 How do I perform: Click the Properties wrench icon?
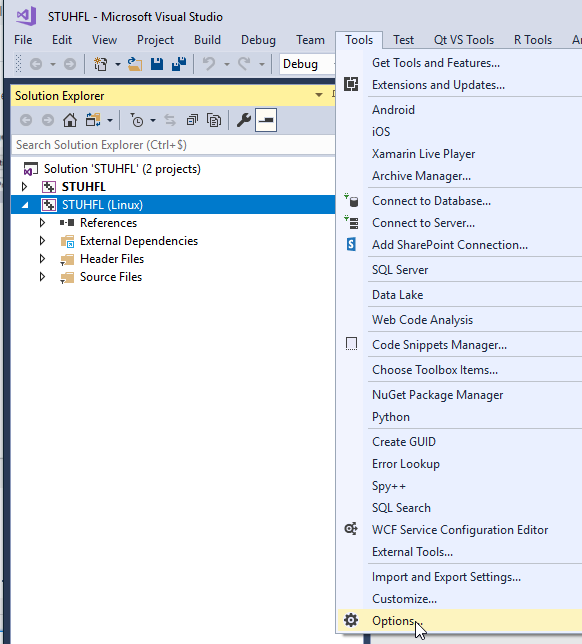coord(244,120)
